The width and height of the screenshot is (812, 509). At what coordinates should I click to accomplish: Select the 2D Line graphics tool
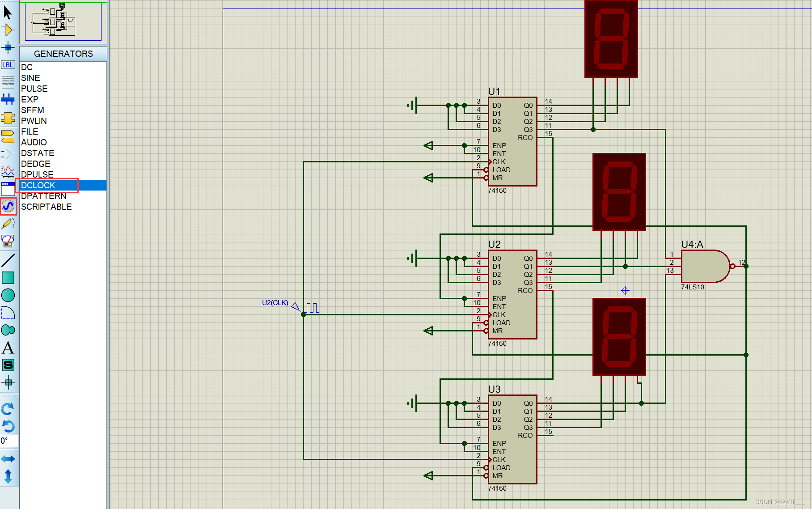pos(8,259)
